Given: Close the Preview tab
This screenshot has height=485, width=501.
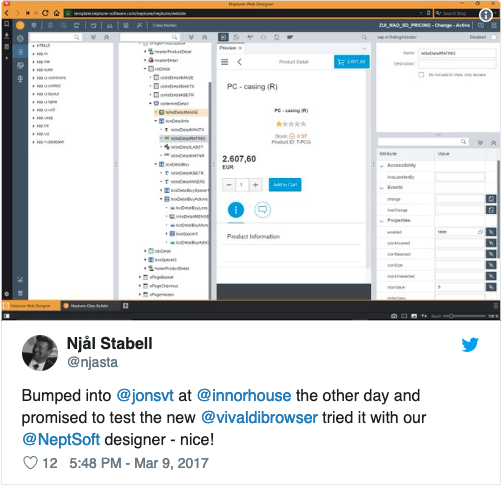Looking at the screenshot, I should tap(240, 48).
